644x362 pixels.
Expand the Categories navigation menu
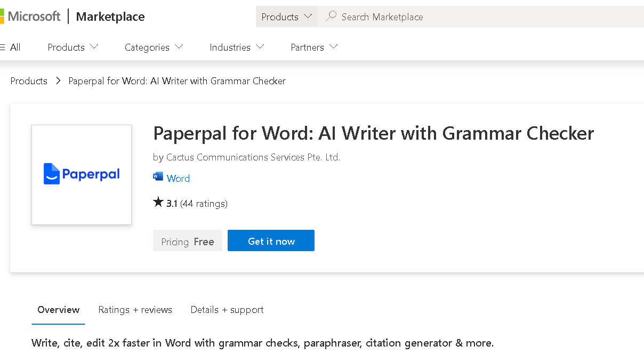[x=154, y=47]
